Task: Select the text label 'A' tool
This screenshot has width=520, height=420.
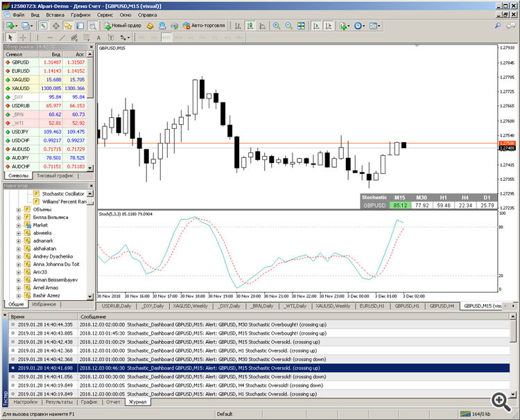Action: click(100, 37)
